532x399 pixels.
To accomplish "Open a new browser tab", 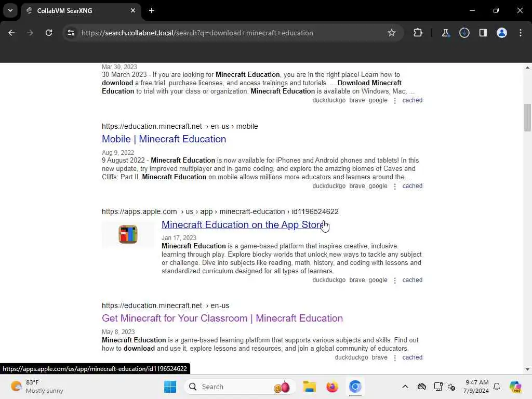I will click(x=152, y=10).
